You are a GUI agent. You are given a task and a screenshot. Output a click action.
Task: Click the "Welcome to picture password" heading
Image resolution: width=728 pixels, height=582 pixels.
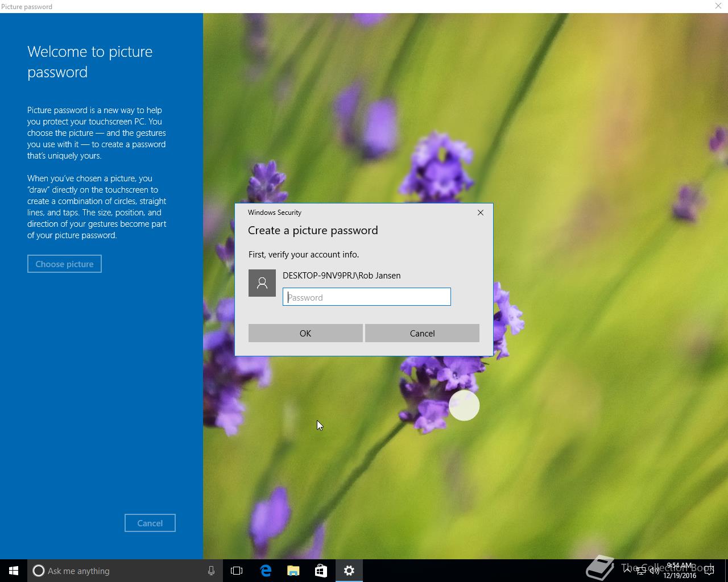pos(90,62)
